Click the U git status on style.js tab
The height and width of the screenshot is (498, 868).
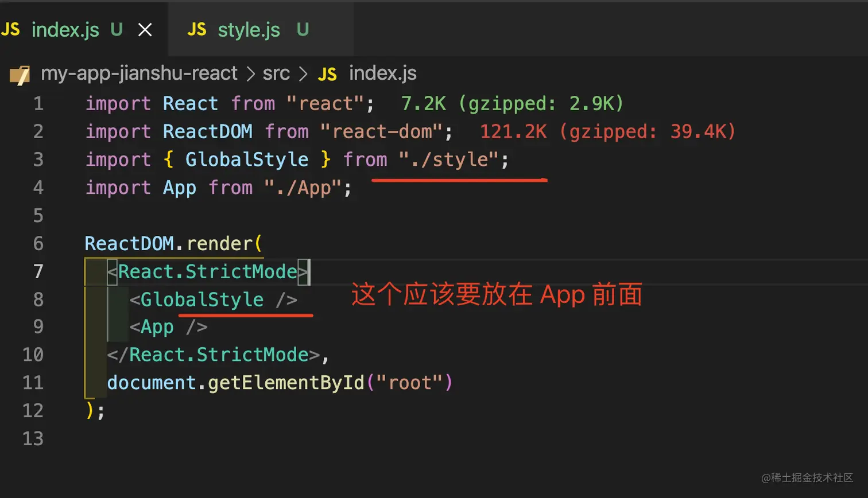[x=303, y=29]
